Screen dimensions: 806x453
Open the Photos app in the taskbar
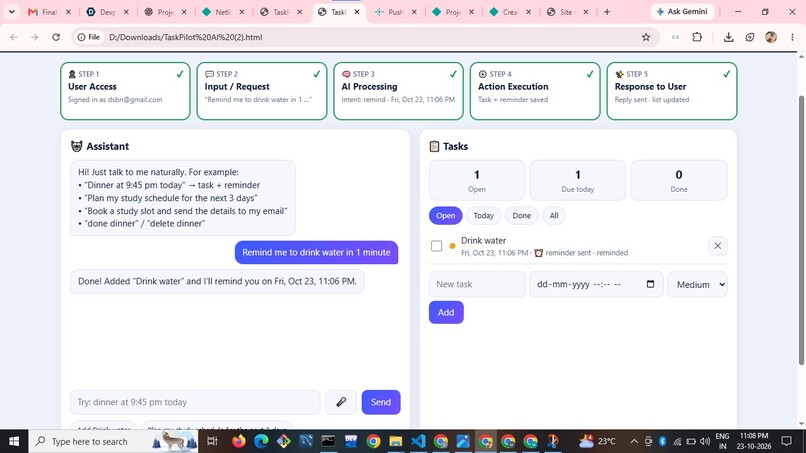[x=463, y=441]
